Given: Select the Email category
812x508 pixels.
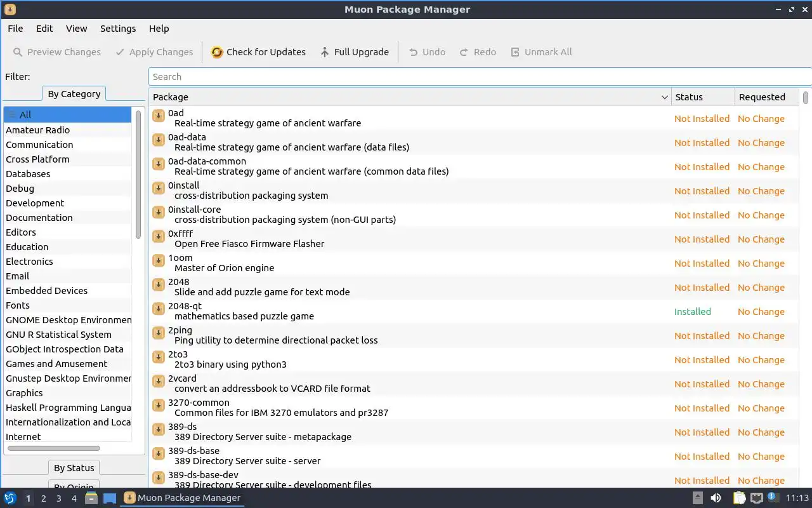Looking at the screenshot, I should click(x=67, y=276).
